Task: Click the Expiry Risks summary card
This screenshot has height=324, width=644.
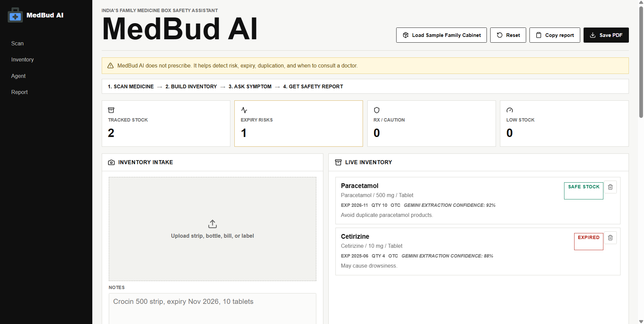Action: 298,124
